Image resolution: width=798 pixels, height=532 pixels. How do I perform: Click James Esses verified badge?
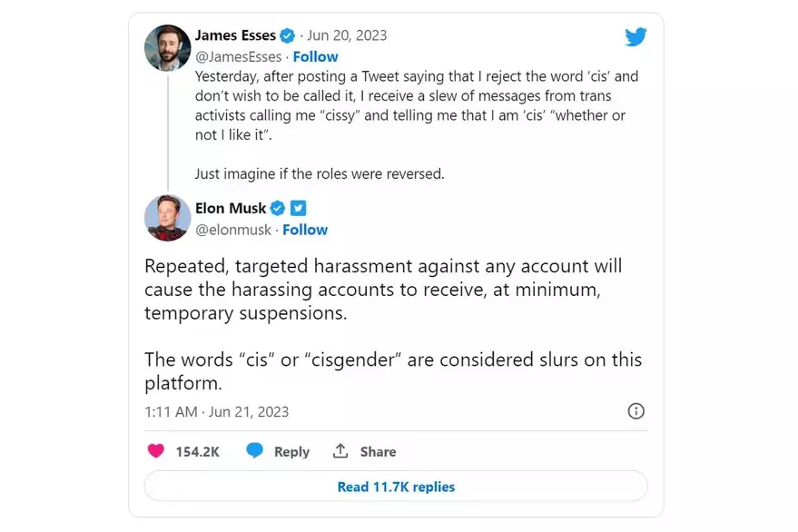287,35
